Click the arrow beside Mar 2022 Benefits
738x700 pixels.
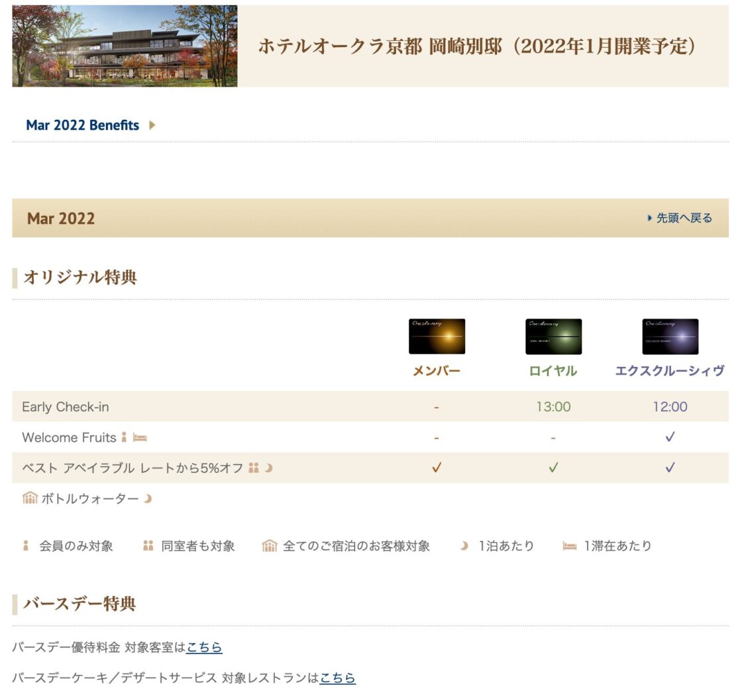pyautogui.click(x=152, y=125)
